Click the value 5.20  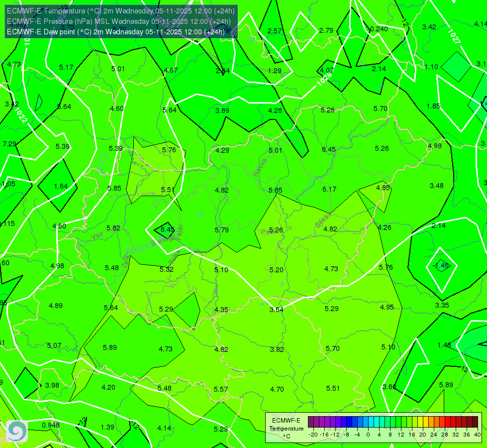[x=277, y=270]
